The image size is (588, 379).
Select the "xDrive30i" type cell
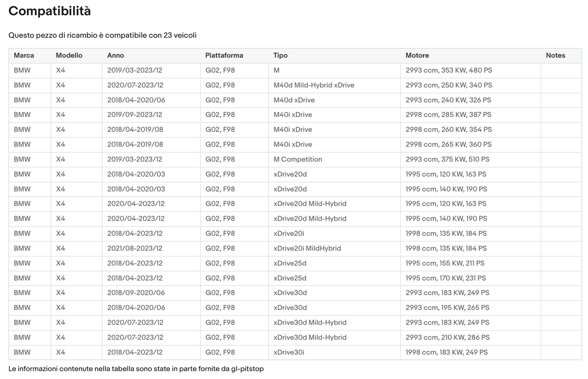coord(289,353)
